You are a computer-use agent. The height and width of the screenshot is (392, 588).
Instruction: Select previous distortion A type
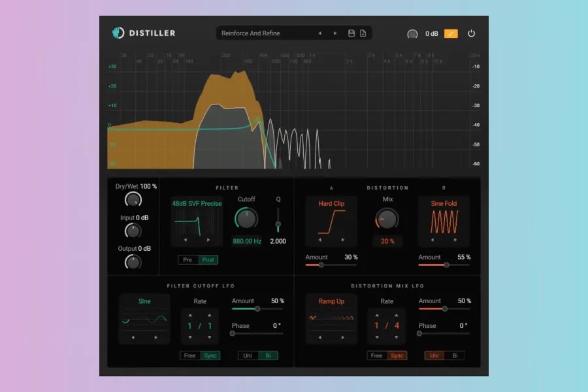[x=320, y=240]
